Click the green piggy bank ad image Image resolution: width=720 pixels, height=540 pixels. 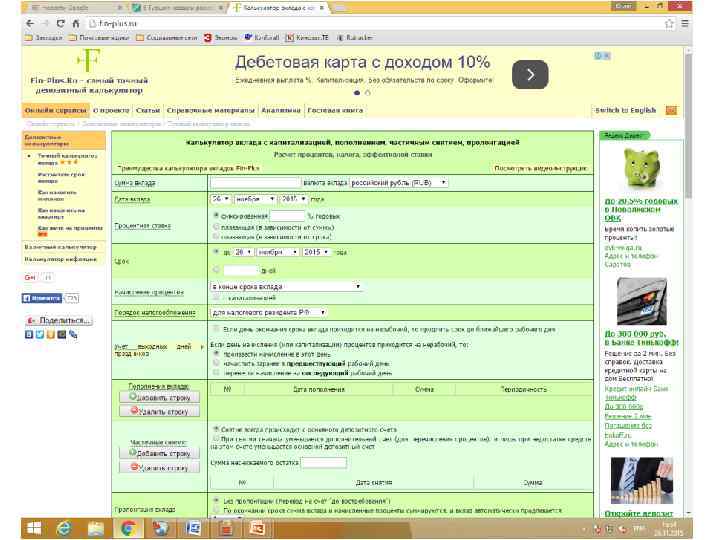coord(641,168)
